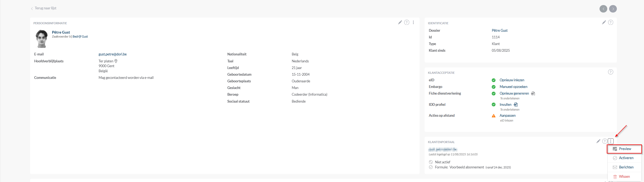
Task: Open three-dot menu in Persoonsinformatie panel
Action: point(413,22)
